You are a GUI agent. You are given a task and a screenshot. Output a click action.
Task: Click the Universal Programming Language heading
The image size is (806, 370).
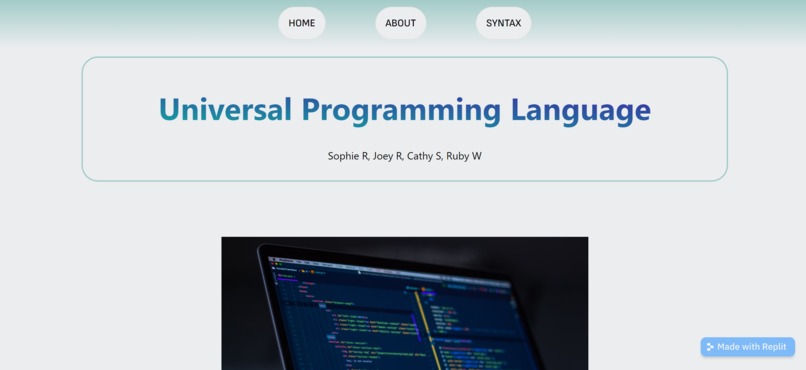pyautogui.click(x=405, y=109)
